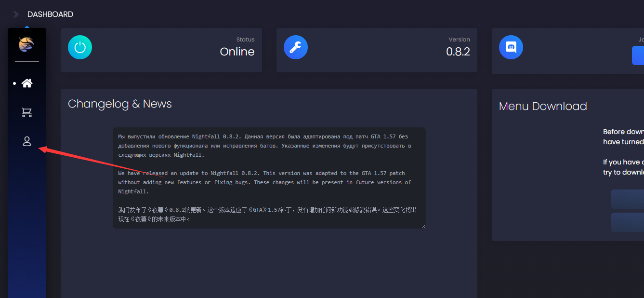Viewport: 644px width, 298px height.
Task: Click the first button under Menu Download
Action: point(627,199)
